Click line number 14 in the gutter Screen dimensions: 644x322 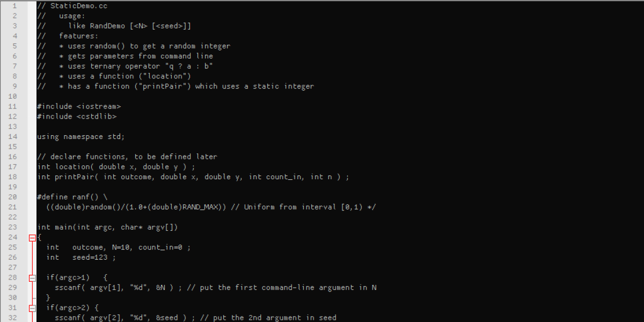pos(13,136)
